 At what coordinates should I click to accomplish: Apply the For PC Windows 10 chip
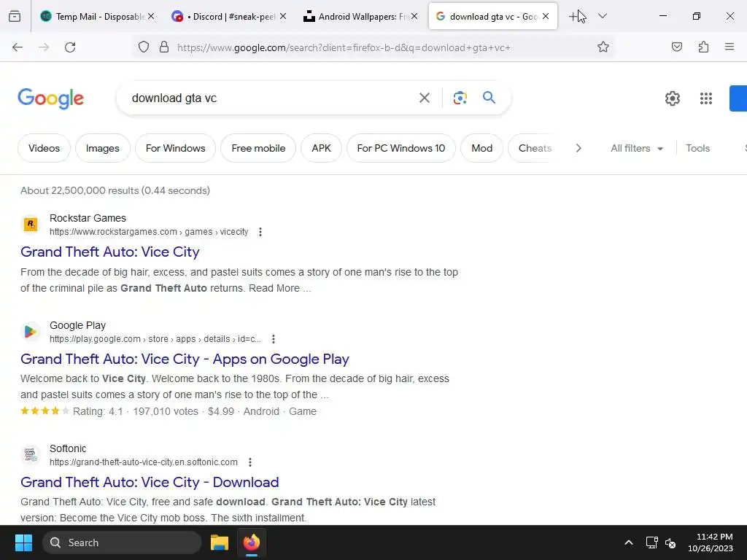tap(400, 148)
